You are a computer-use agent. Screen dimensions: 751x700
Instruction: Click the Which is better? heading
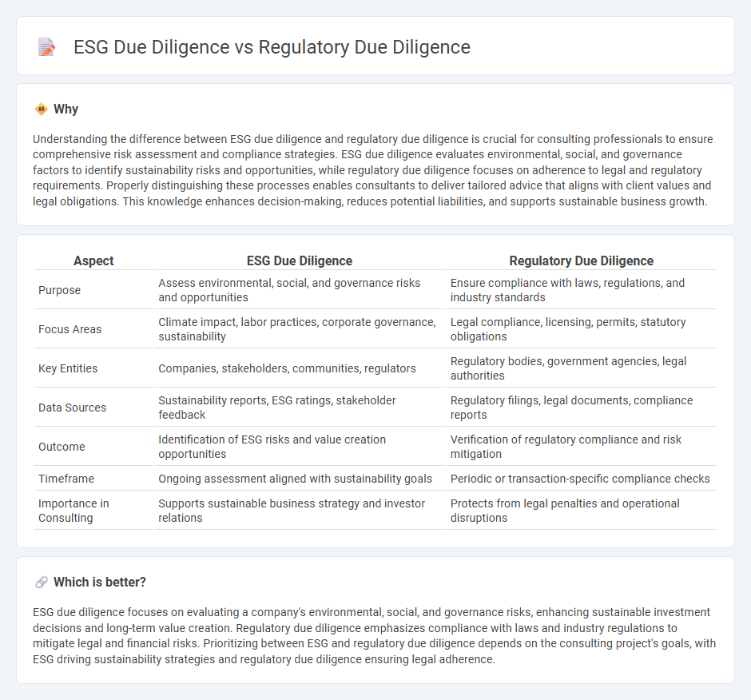pos(100,583)
